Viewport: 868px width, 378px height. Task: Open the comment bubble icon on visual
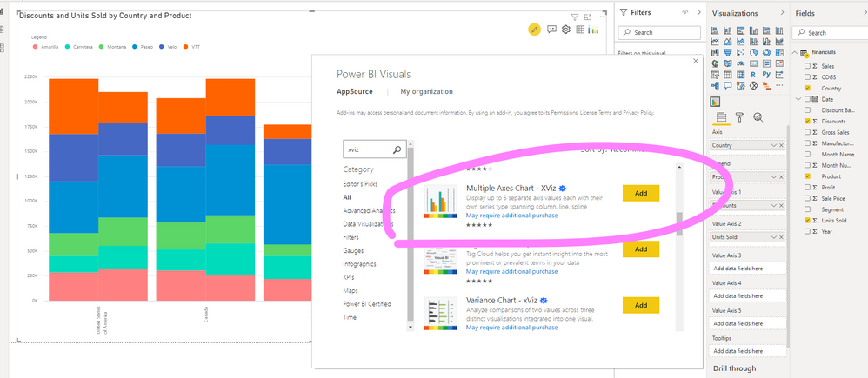coord(551,30)
